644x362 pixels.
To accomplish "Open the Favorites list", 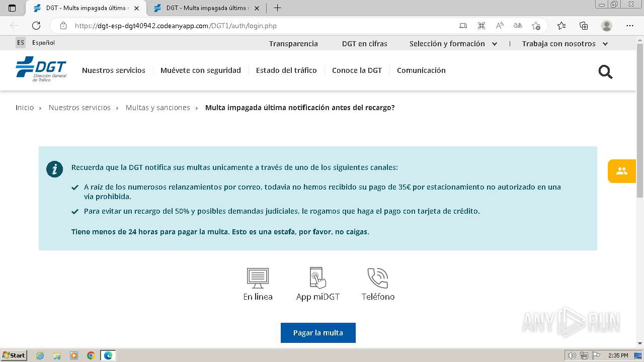I will (561, 26).
